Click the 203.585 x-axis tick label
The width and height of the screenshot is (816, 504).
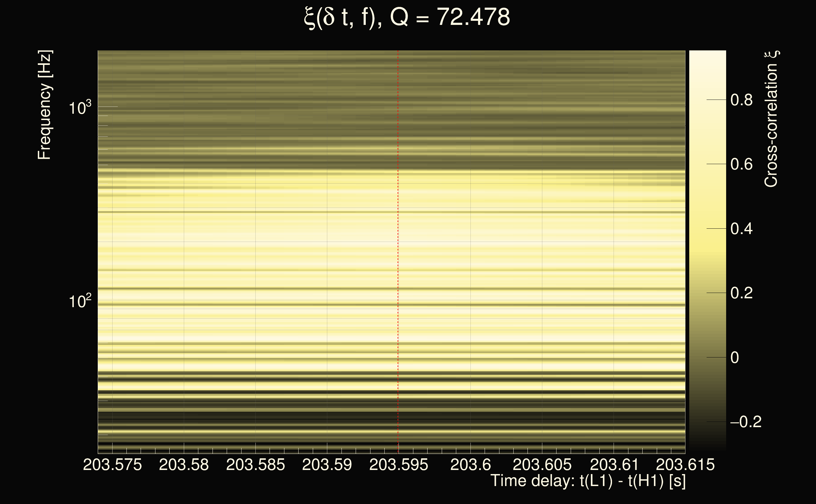pyautogui.click(x=255, y=465)
